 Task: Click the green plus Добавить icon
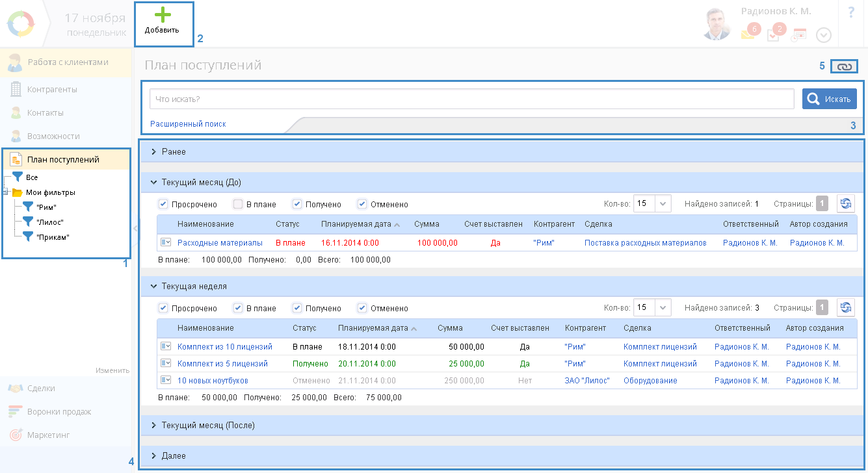tap(163, 16)
